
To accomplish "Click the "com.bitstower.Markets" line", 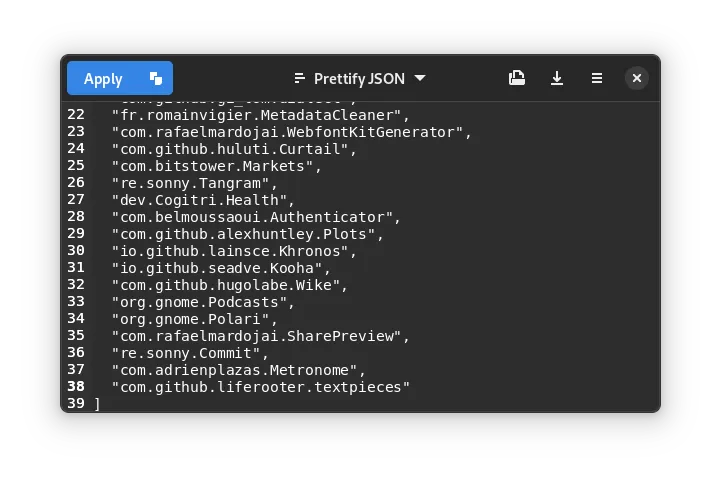I will point(216,166).
